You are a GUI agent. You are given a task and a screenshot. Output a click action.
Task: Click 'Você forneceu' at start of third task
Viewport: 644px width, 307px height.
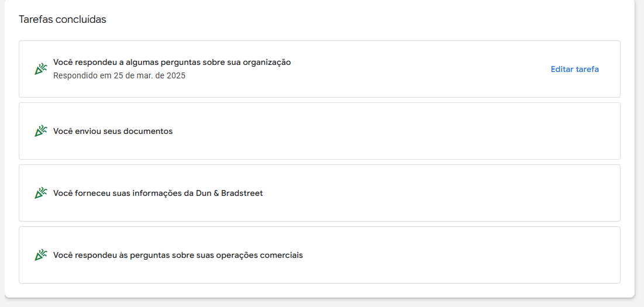pyautogui.click(x=79, y=193)
